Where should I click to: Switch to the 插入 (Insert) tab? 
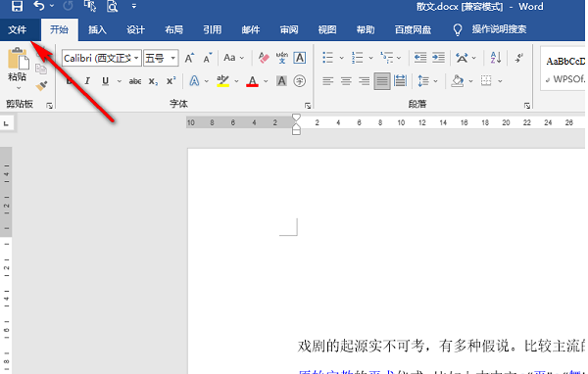(x=97, y=29)
